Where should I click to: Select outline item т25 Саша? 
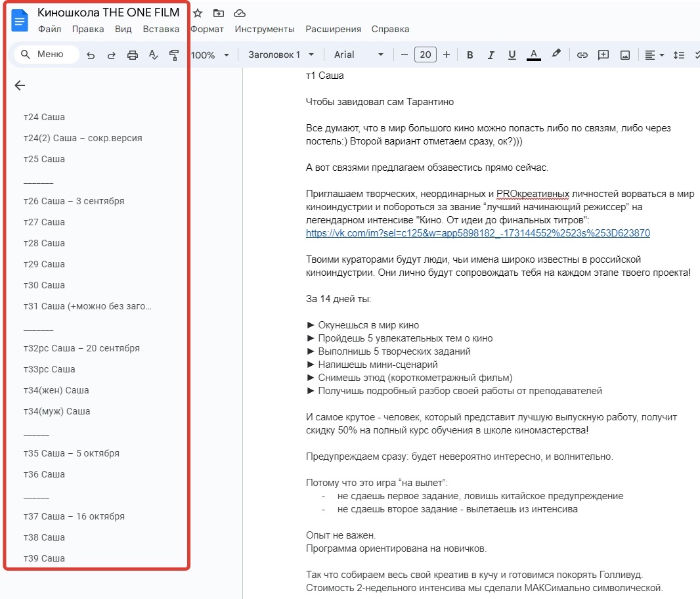(44, 159)
